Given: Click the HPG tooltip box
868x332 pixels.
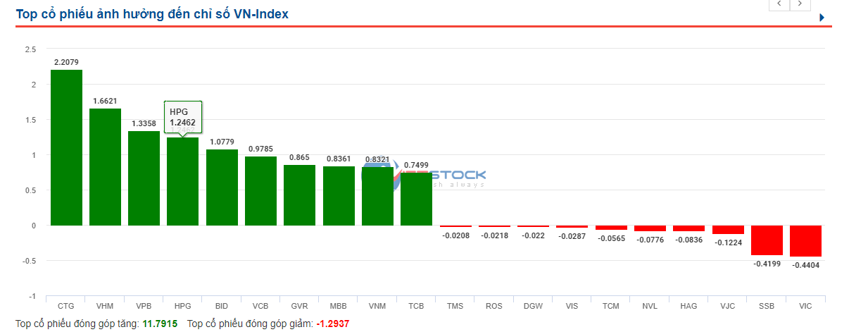Looking at the screenshot, I should 183,117.
